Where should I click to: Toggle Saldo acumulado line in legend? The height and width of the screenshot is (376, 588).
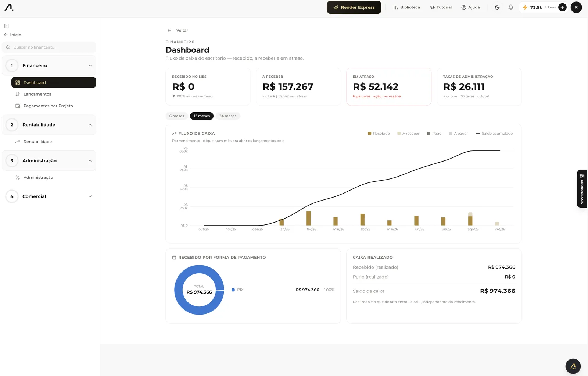click(494, 134)
